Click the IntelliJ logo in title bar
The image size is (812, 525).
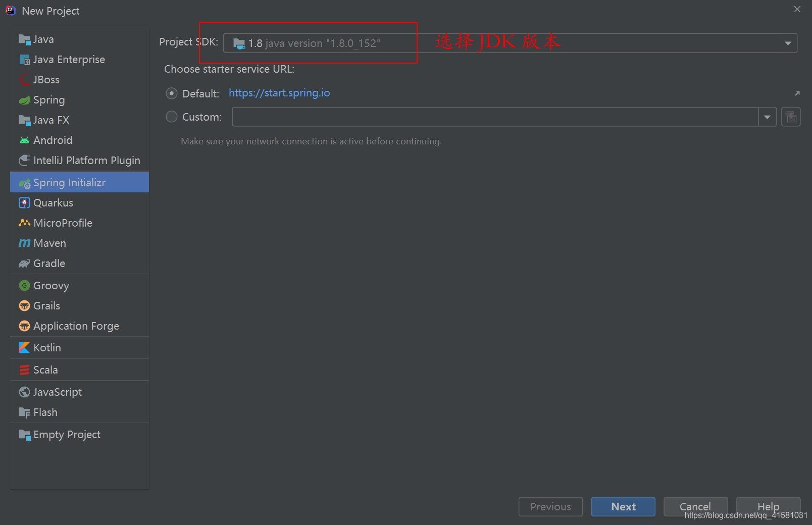click(10, 11)
